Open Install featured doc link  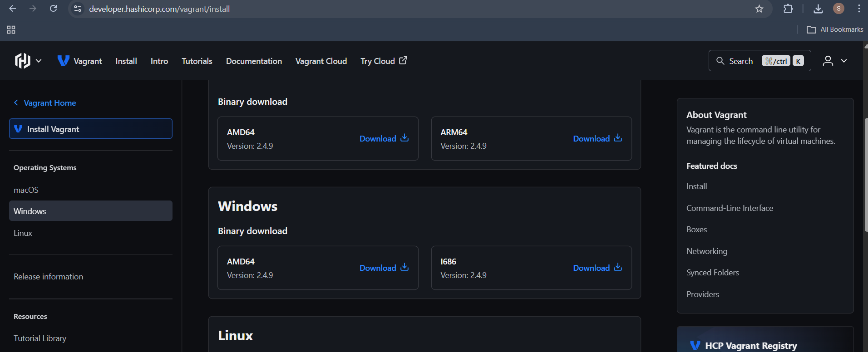tap(696, 186)
